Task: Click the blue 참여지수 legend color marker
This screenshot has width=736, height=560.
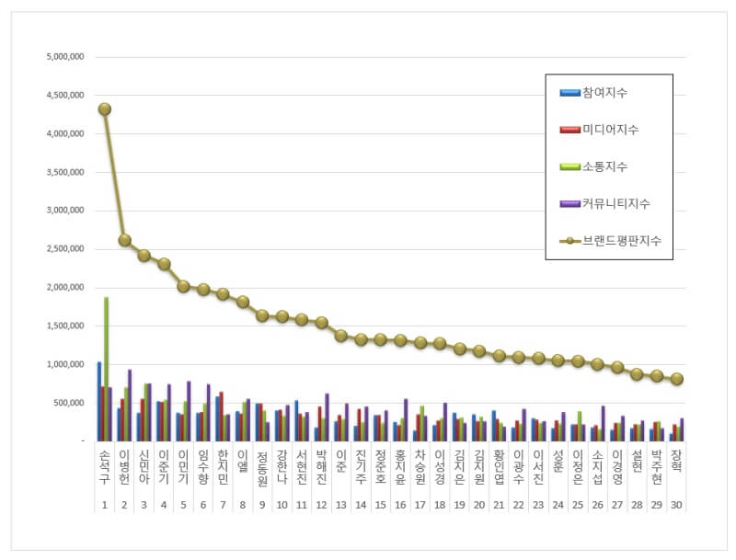Action: [x=569, y=93]
